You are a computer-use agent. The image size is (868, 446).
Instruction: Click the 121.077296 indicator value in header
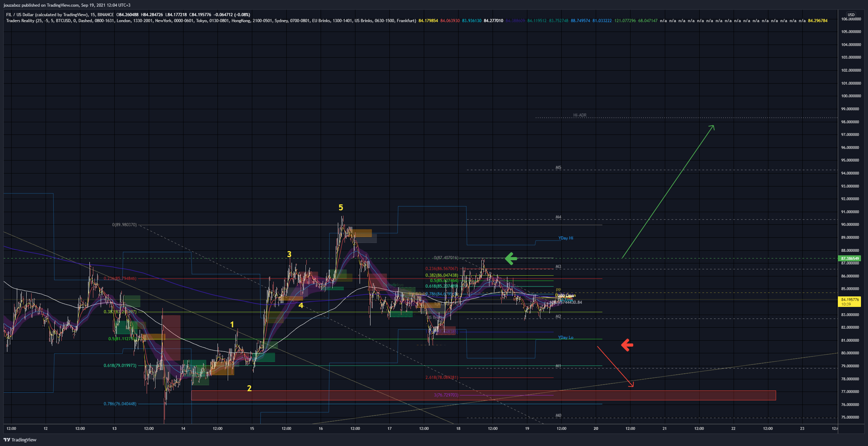[625, 21]
